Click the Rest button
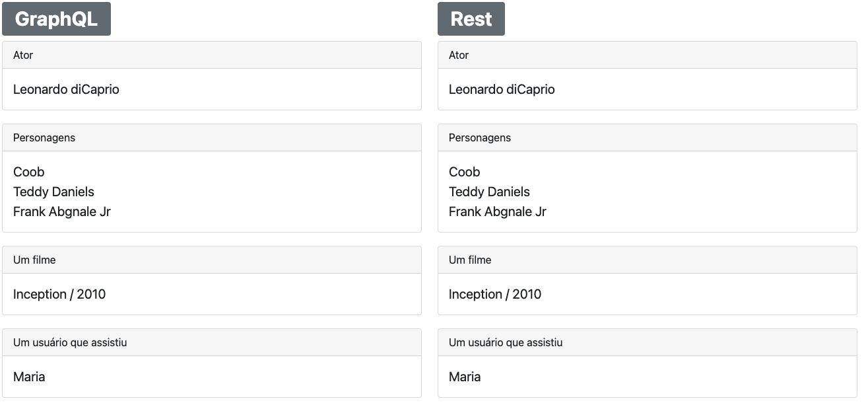The width and height of the screenshot is (868, 411). (x=471, y=19)
